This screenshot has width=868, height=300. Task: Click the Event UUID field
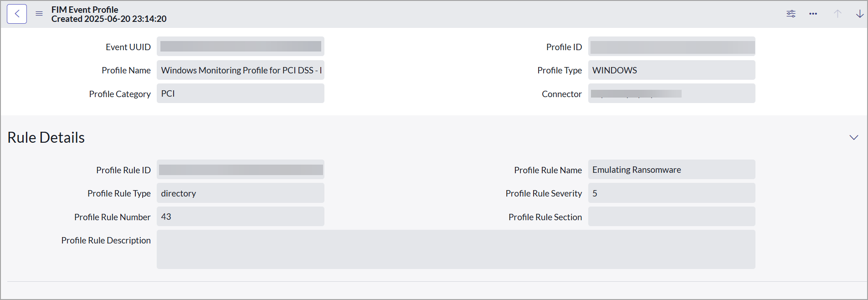[x=240, y=47]
